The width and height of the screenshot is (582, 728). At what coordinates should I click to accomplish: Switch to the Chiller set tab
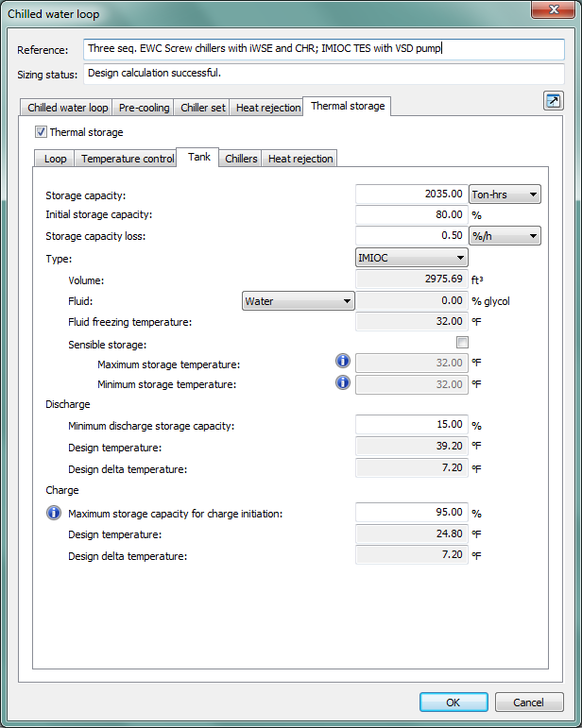point(203,108)
